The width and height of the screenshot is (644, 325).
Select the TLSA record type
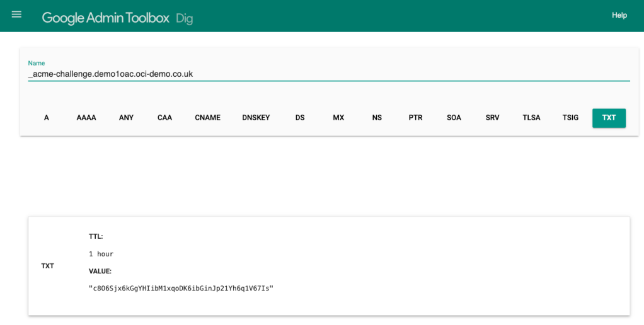[531, 118]
